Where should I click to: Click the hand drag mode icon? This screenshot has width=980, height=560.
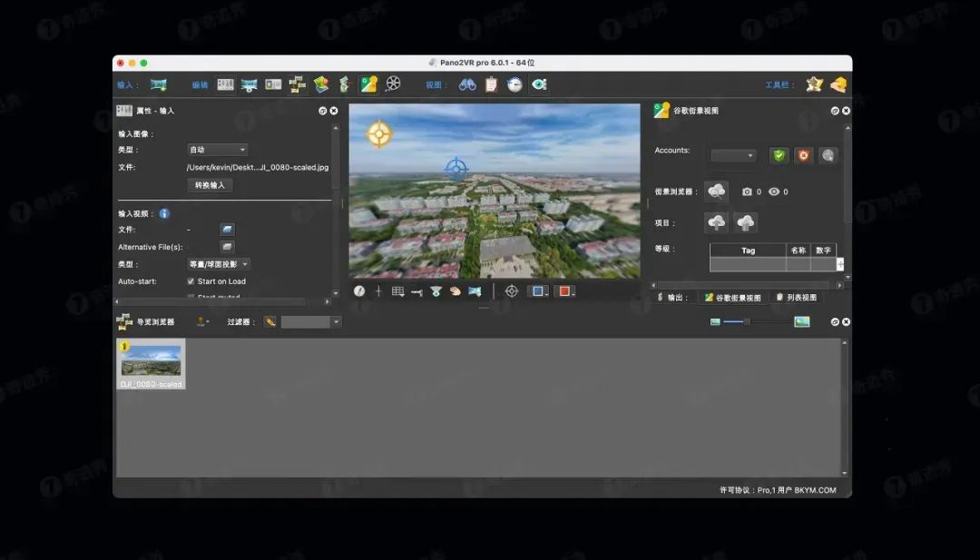point(455,291)
